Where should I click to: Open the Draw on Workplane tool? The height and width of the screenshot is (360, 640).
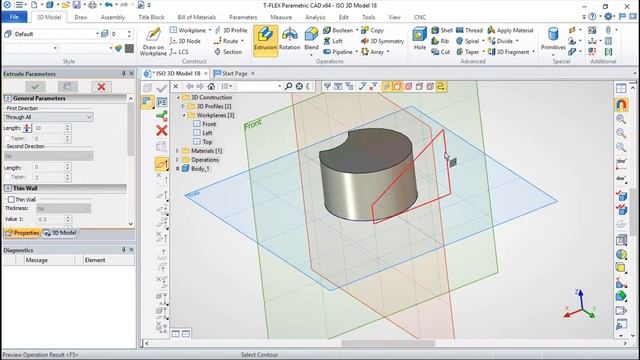pyautogui.click(x=153, y=41)
